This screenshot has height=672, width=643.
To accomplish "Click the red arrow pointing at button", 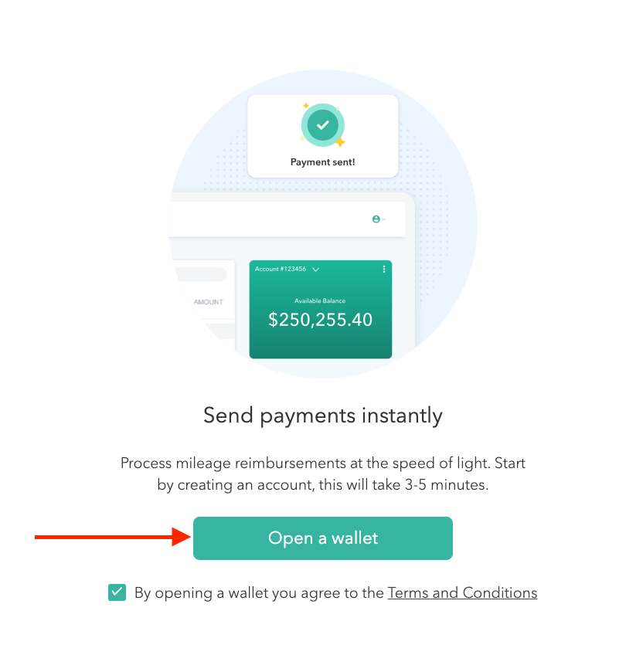I will [108, 537].
